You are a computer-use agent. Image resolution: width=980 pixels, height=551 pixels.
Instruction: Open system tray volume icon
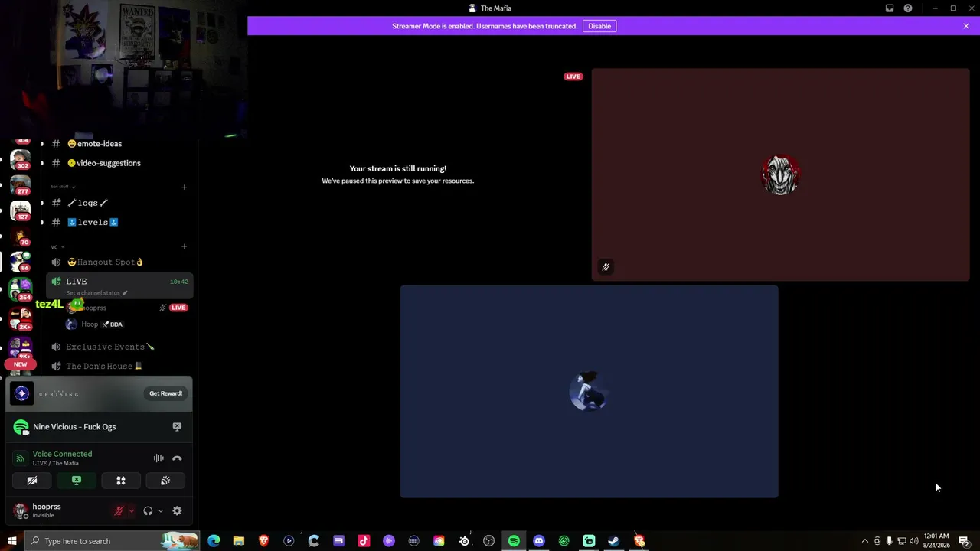[914, 541]
